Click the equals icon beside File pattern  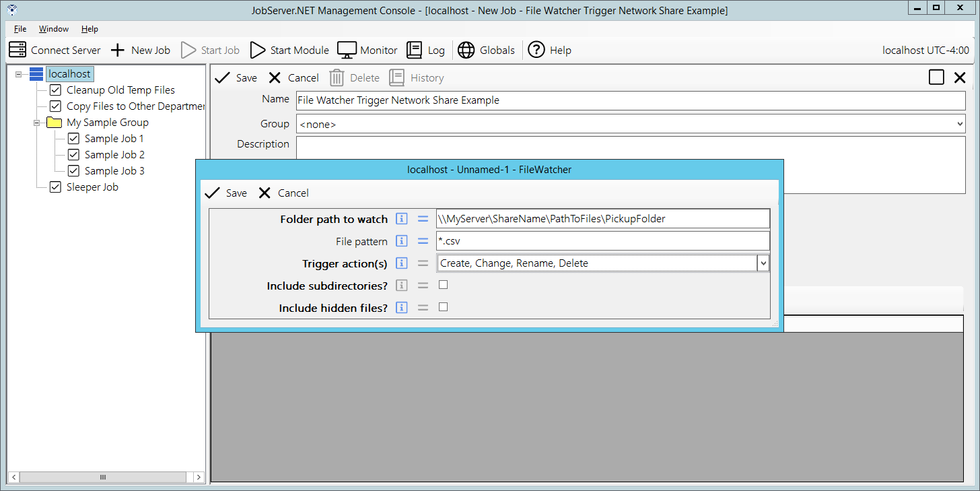coord(423,241)
